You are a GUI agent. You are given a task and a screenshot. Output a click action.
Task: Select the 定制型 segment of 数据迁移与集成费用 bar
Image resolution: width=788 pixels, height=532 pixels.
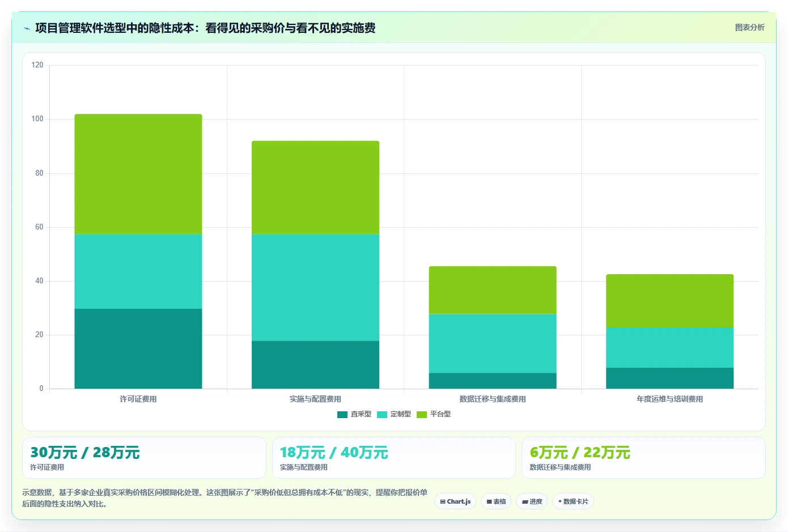[493, 343]
